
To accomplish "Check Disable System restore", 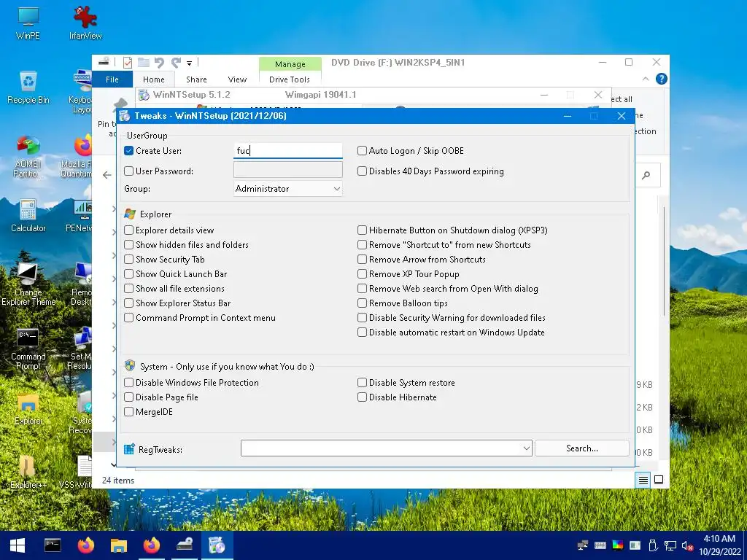I will coord(362,382).
